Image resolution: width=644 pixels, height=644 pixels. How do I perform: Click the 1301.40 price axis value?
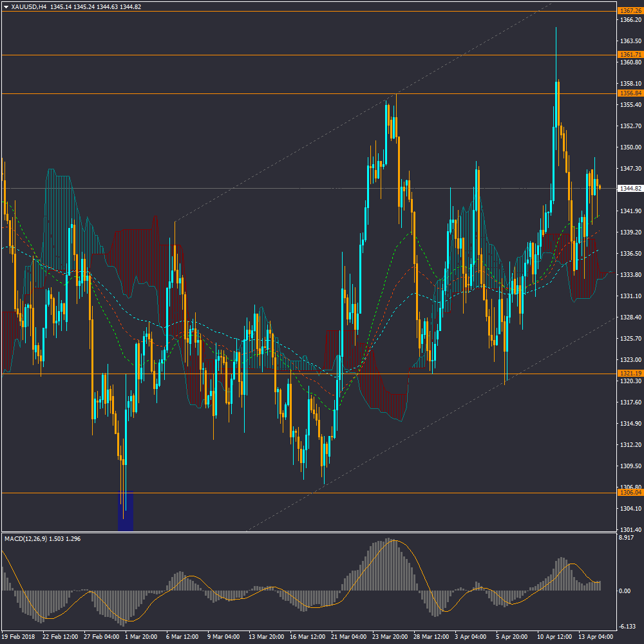(x=629, y=529)
